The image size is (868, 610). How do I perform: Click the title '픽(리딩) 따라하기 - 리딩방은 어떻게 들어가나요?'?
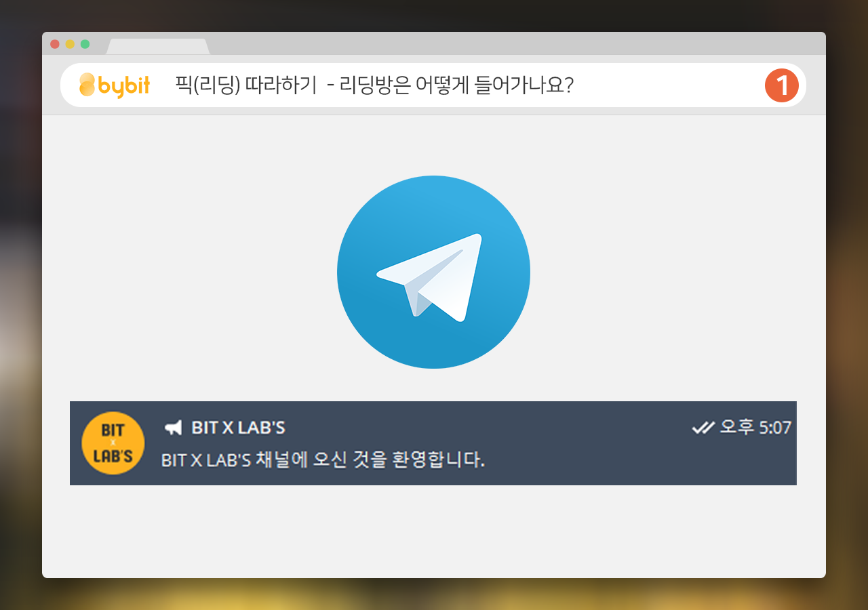(375, 85)
